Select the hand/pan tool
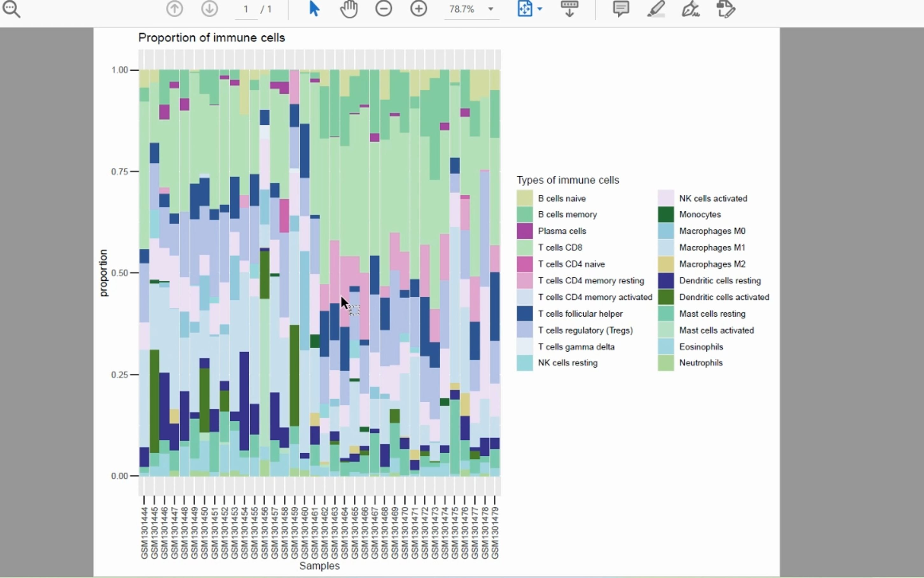Image resolution: width=924 pixels, height=578 pixels. point(349,9)
